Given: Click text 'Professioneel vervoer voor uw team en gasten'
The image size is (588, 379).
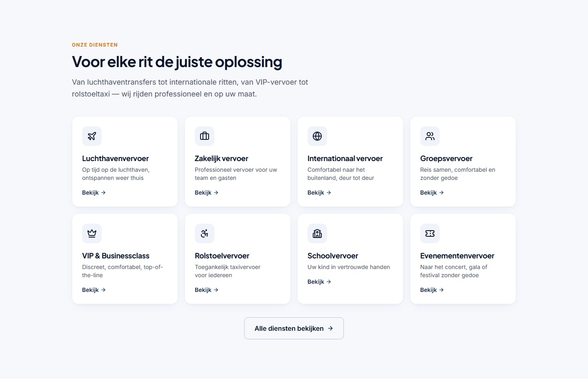Looking at the screenshot, I should [x=236, y=174].
